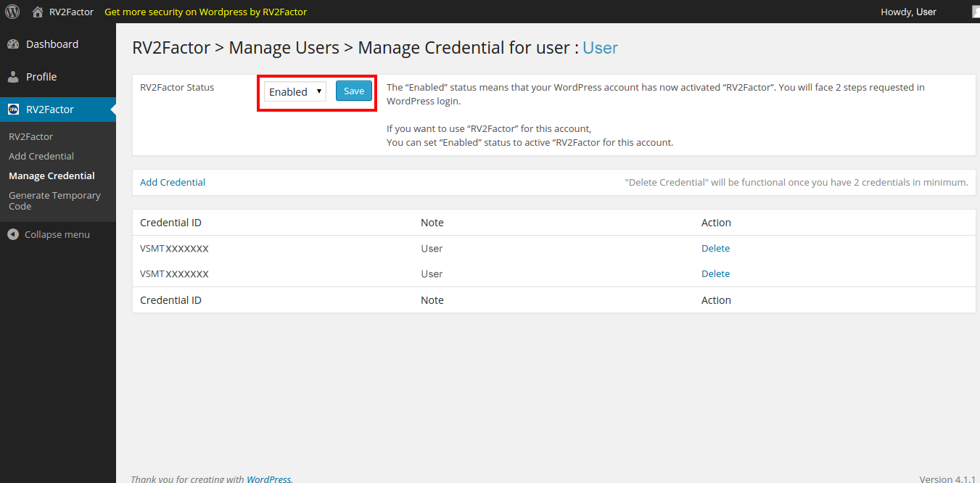Click the RV2Factor site name in the admin bar
The width and height of the screenshot is (980, 483).
tap(71, 12)
